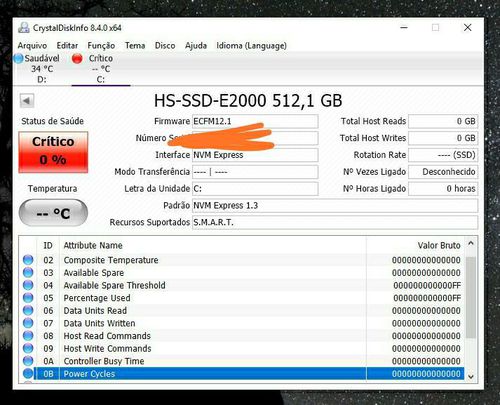
Task: Select the Percentage Used attribute name
Action: pos(97,298)
